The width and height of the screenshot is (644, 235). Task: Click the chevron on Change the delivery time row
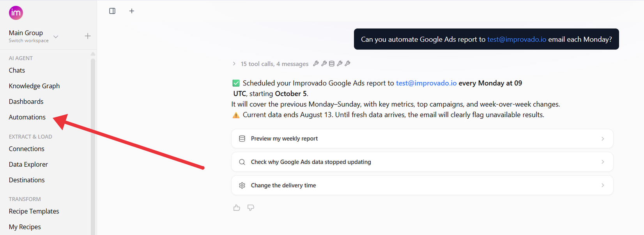coord(603,185)
